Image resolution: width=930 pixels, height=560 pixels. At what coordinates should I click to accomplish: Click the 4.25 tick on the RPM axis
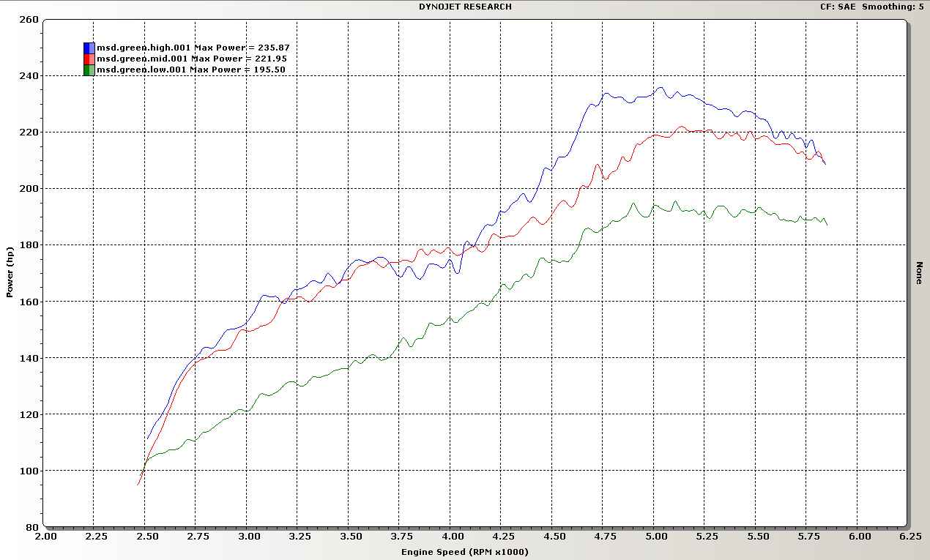pos(503,537)
